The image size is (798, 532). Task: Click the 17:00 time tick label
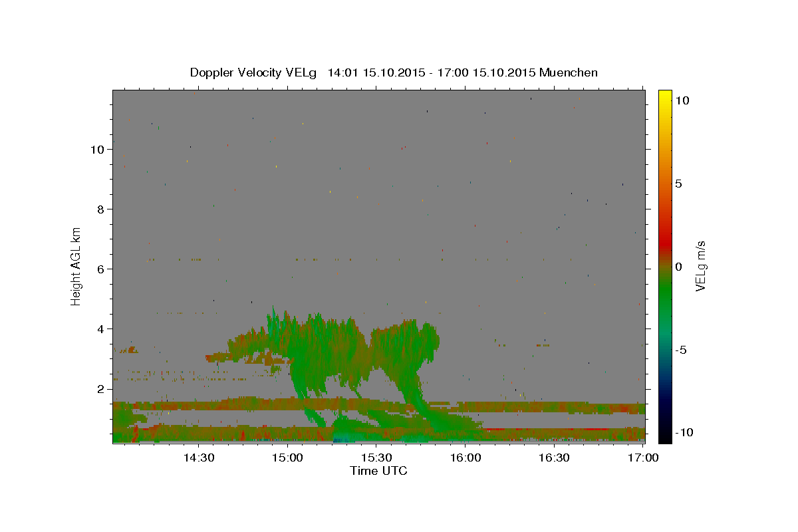point(644,458)
